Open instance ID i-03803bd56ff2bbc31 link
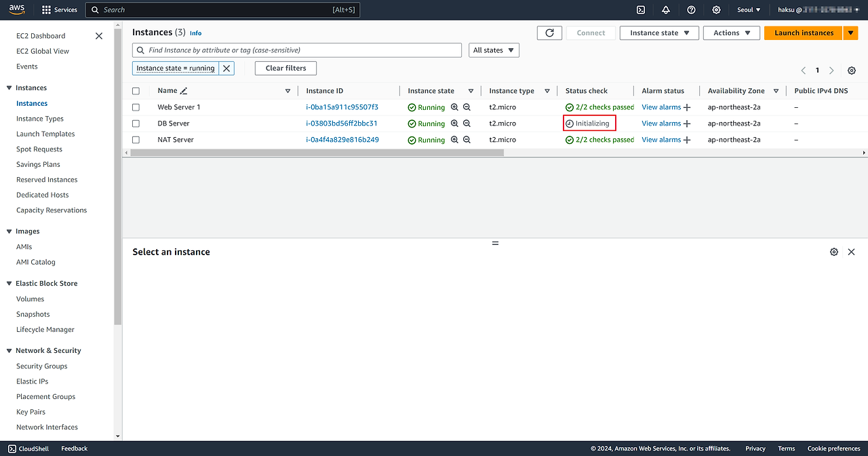 (342, 123)
